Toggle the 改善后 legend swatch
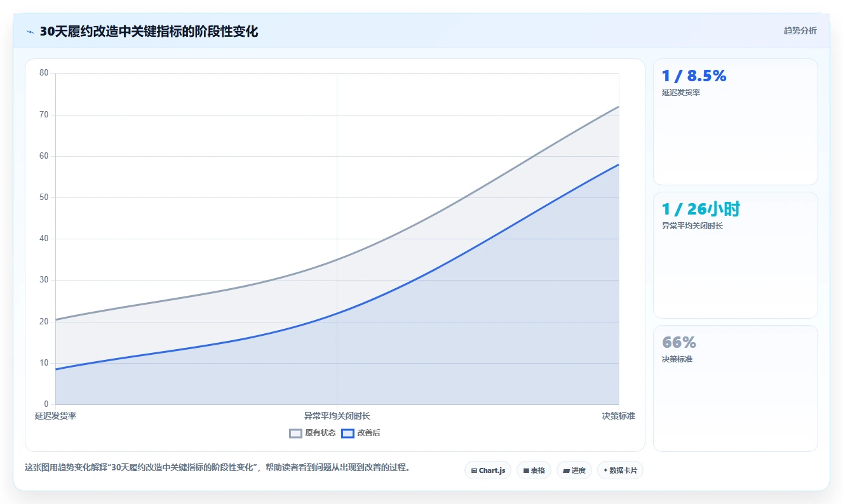 click(x=347, y=433)
